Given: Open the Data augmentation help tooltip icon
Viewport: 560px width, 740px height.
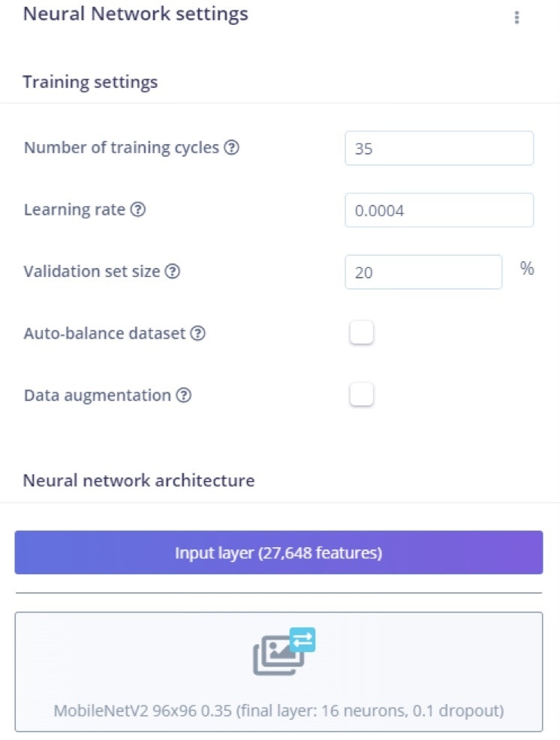Looking at the screenshot, I should pyautogui.click(x=184, y=395).
